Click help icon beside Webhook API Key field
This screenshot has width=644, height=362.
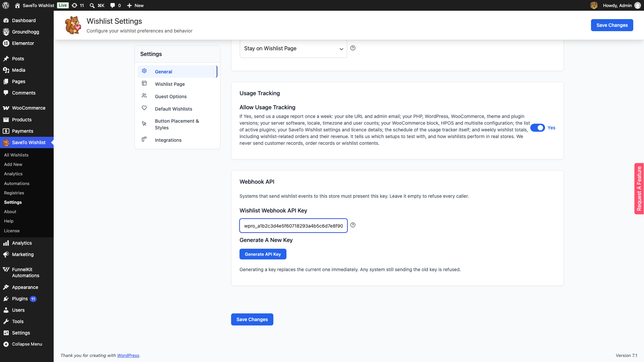tap(353, 225)
